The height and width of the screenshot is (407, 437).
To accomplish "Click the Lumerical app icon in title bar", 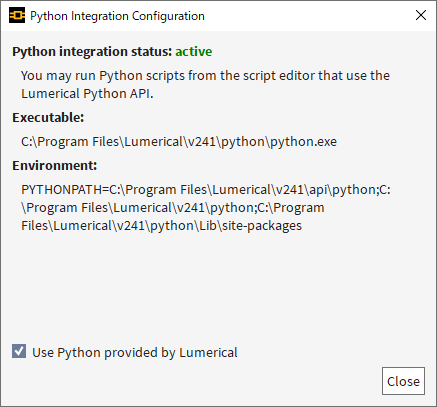I will click(x=17, y=15).
